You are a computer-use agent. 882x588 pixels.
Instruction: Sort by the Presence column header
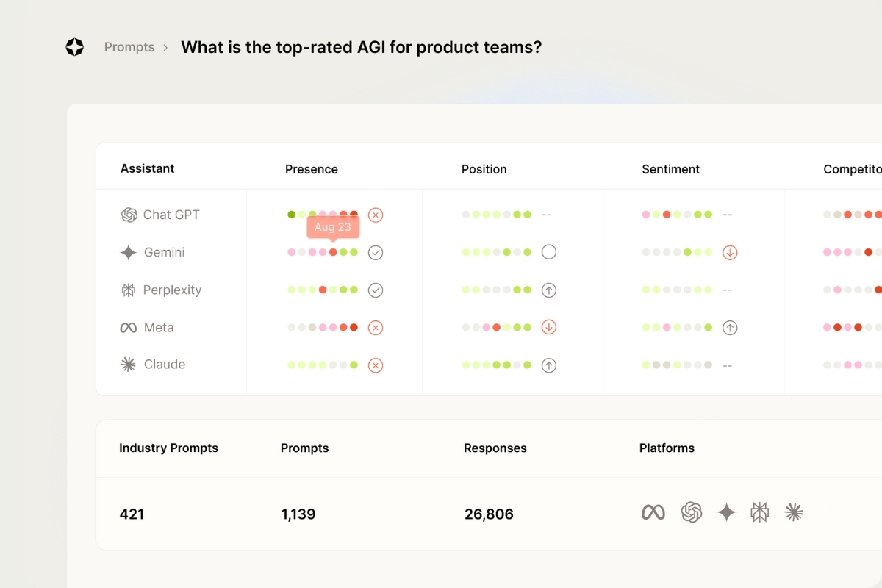(x=312, y=169)
